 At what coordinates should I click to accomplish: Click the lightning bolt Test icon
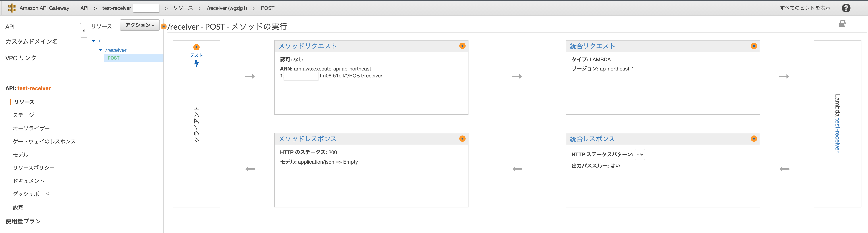[x=196, y=63]
